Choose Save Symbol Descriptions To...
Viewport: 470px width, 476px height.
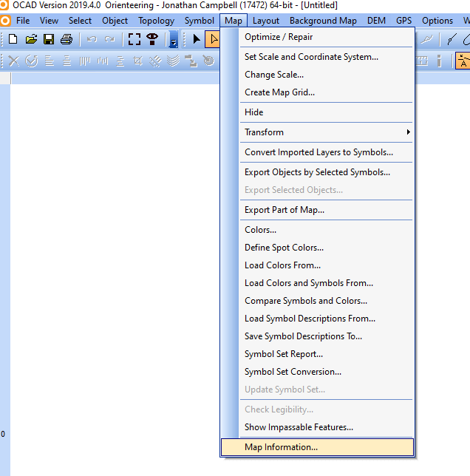317,336
